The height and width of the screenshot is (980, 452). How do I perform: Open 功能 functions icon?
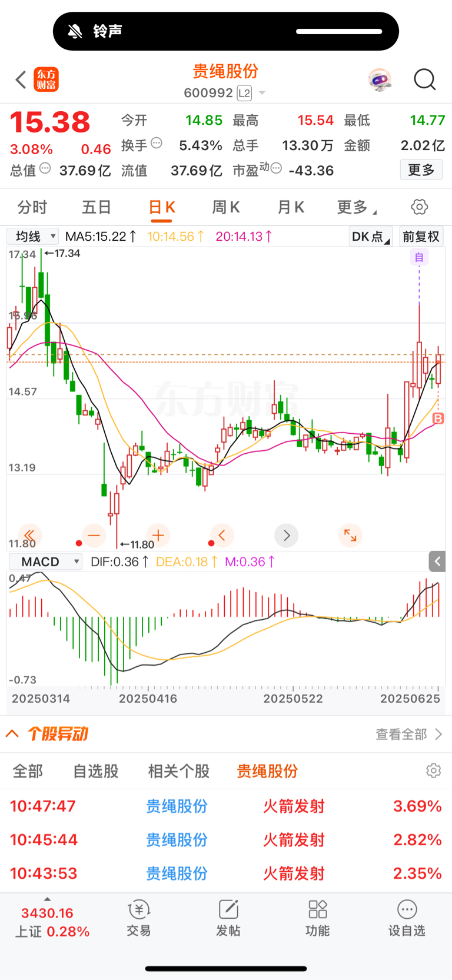(x=317, y=918)
